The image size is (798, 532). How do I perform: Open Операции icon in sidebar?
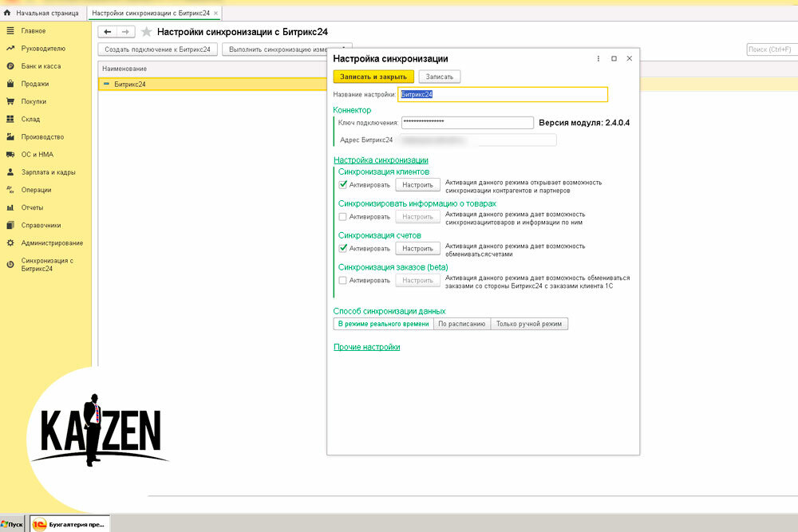click(10, 190)
